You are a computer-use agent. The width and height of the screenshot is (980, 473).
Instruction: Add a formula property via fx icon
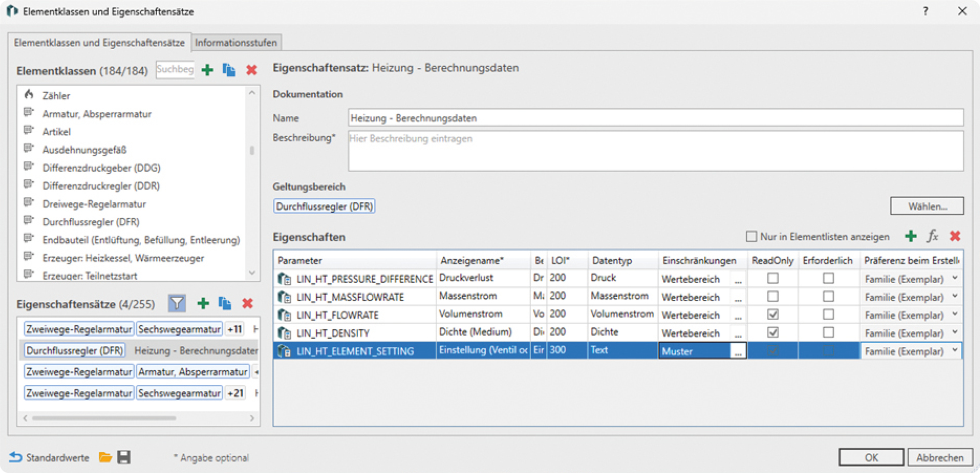pyautogui.click(x=932, y=236)
